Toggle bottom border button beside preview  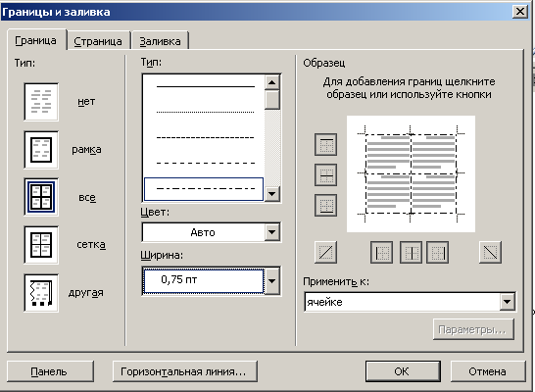tap(326, 206)
